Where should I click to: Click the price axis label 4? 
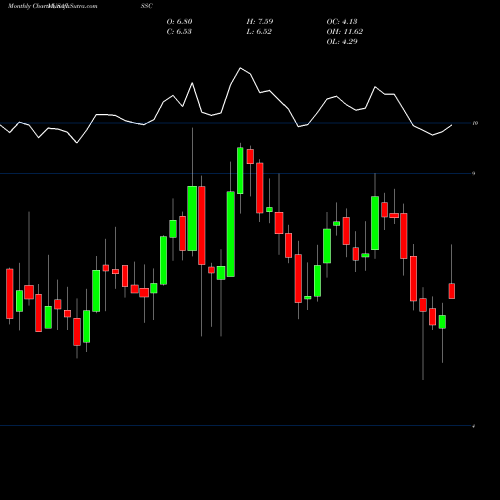click(x=474, y=426)
